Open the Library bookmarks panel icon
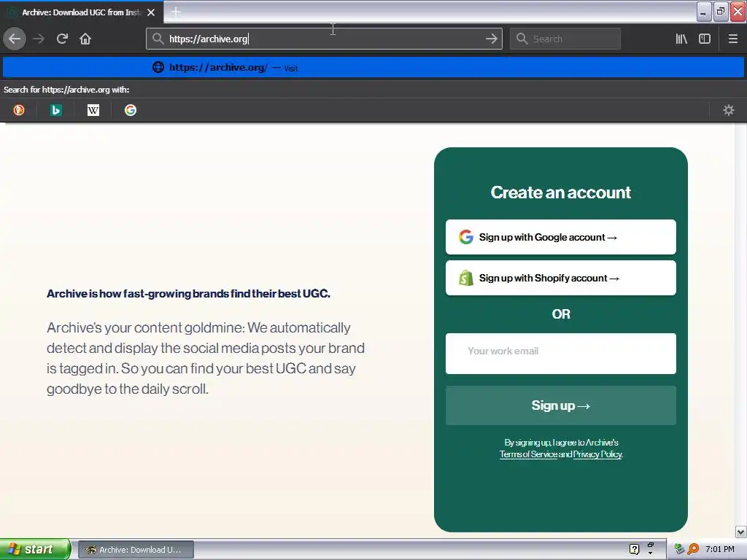This screenshot has height=560, width=747. tap(681, 39)
